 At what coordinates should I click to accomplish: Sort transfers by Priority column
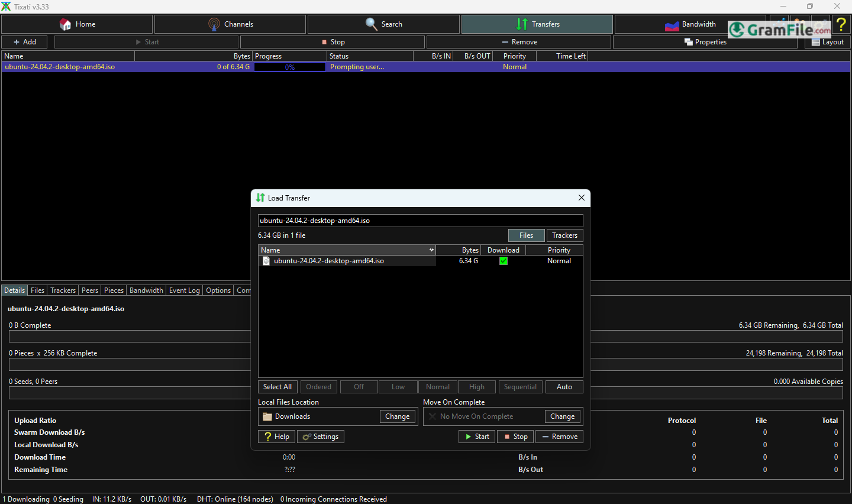[515, 56]
